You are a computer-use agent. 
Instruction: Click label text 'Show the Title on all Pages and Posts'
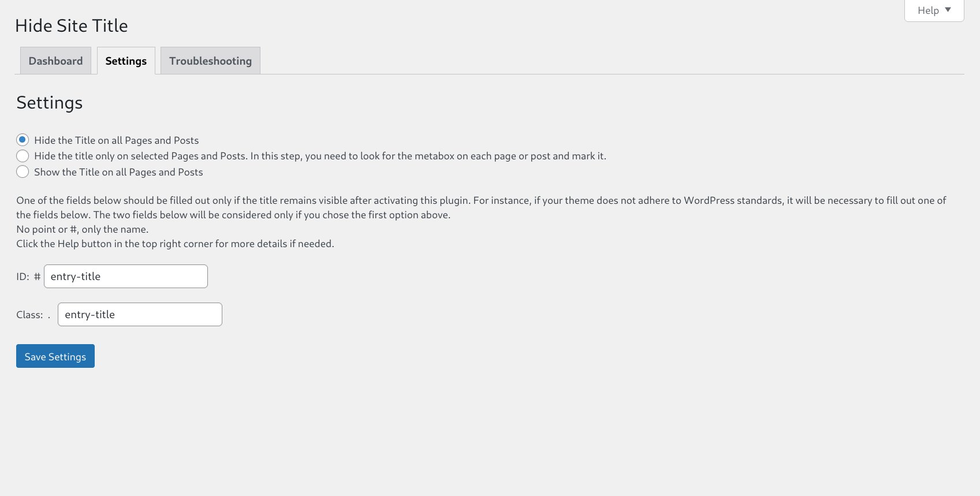click(x=118, y=172)
